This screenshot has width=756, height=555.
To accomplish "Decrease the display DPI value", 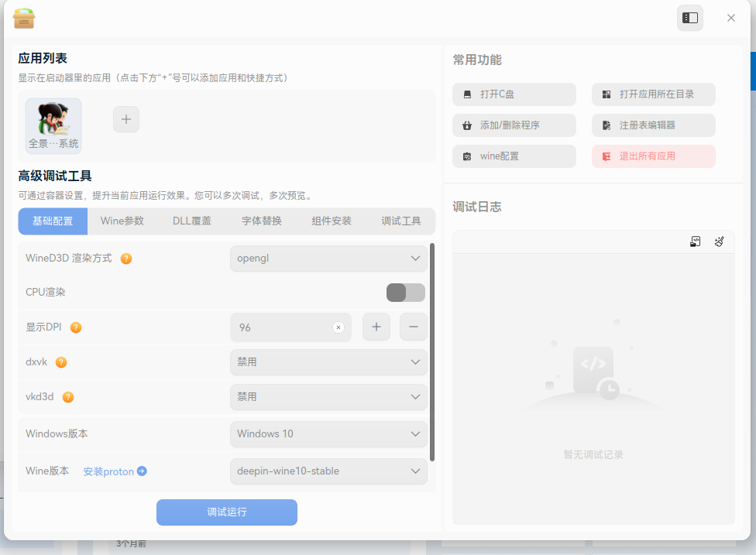I will point(413,327).
